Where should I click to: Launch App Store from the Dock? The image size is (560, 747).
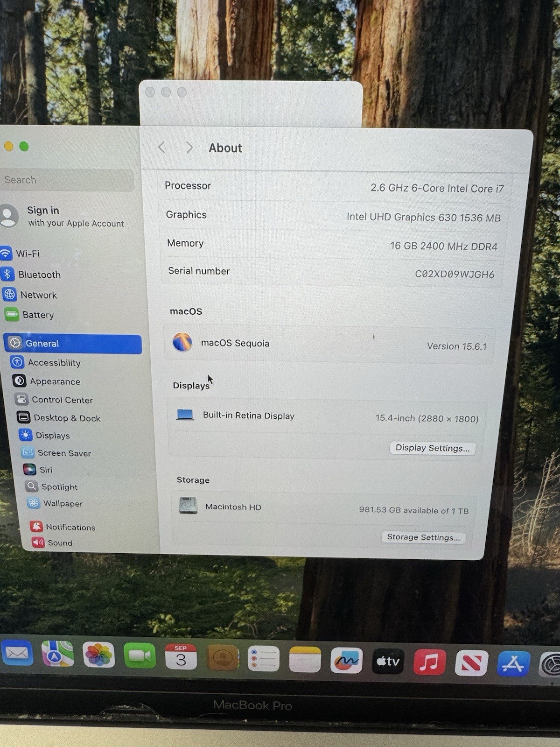(x=513, y=663)
